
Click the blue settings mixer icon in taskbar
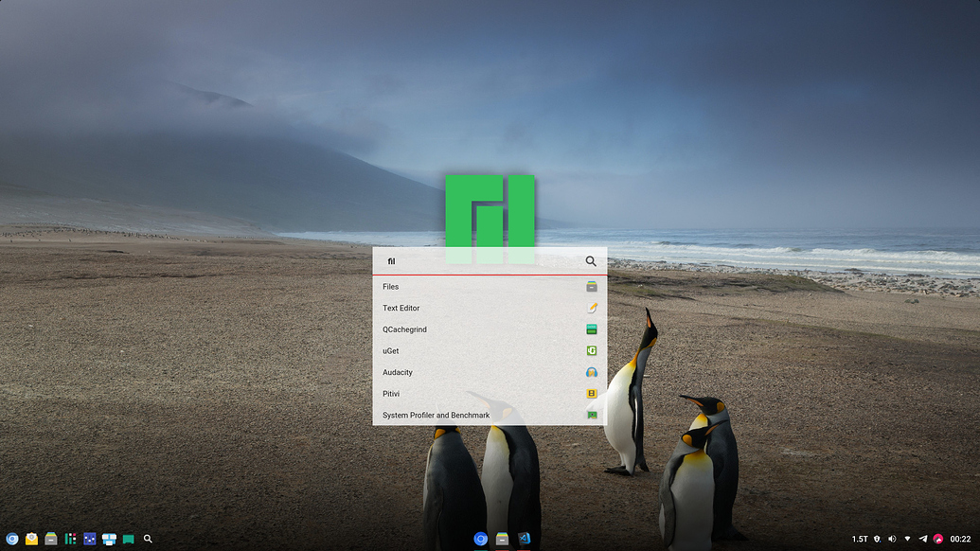(89, 538)
